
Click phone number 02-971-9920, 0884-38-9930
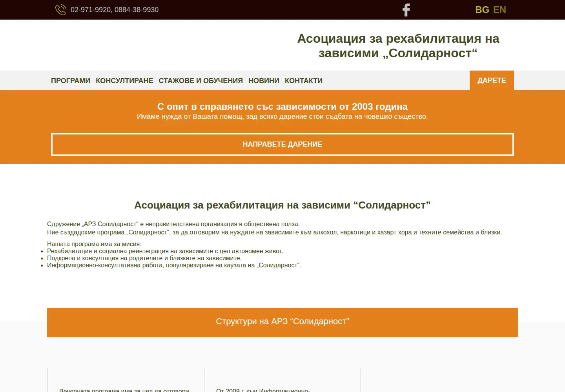click(115, 10)
